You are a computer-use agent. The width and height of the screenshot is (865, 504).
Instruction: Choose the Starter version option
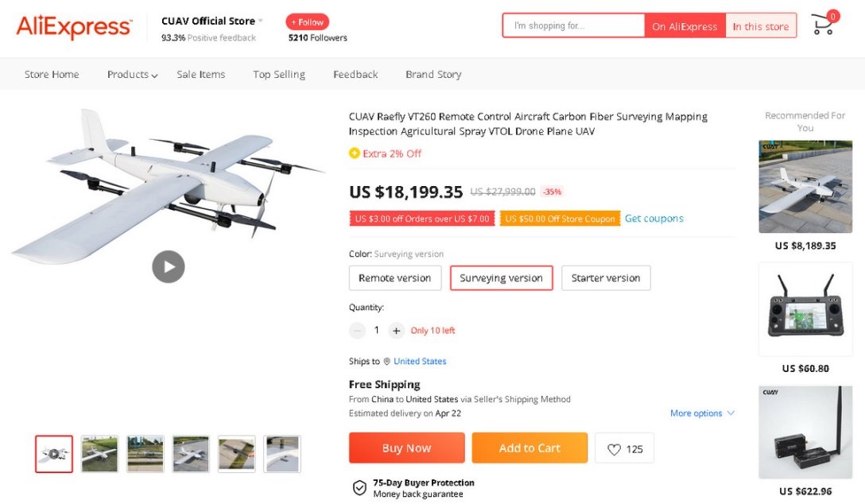tap(606, 278)
